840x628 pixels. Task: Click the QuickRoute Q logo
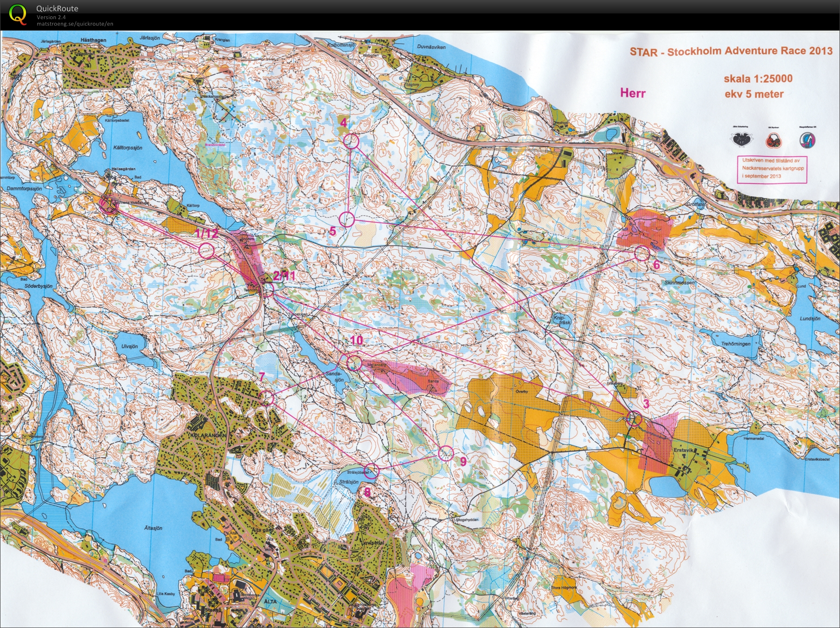(x=18, y=13)
